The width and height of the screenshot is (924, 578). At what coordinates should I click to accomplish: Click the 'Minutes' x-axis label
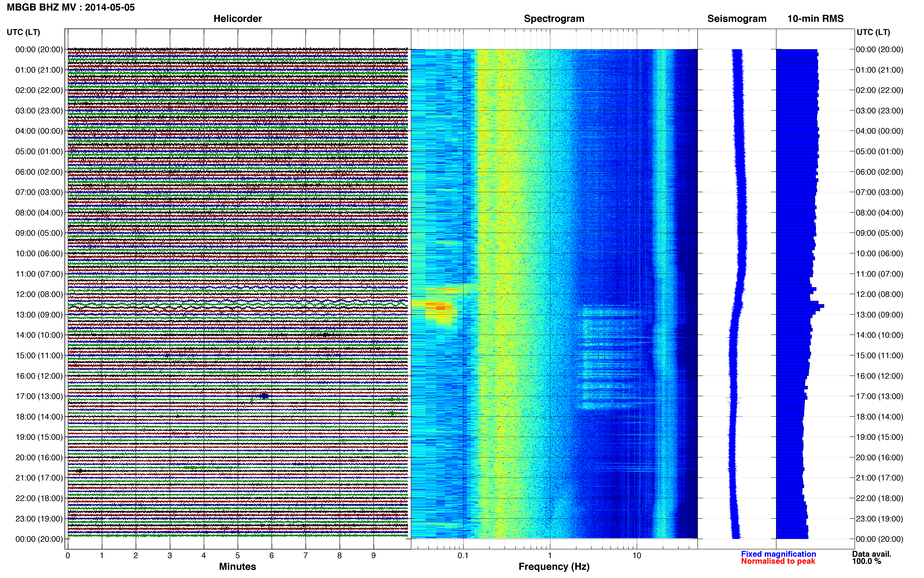point(238,566)
